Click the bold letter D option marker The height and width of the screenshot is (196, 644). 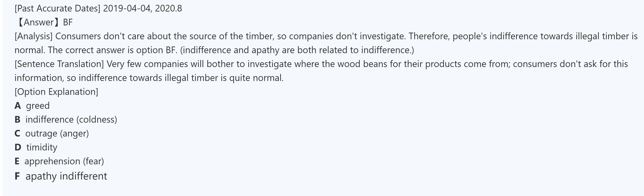pyautogui.click(x=18, y=147)
